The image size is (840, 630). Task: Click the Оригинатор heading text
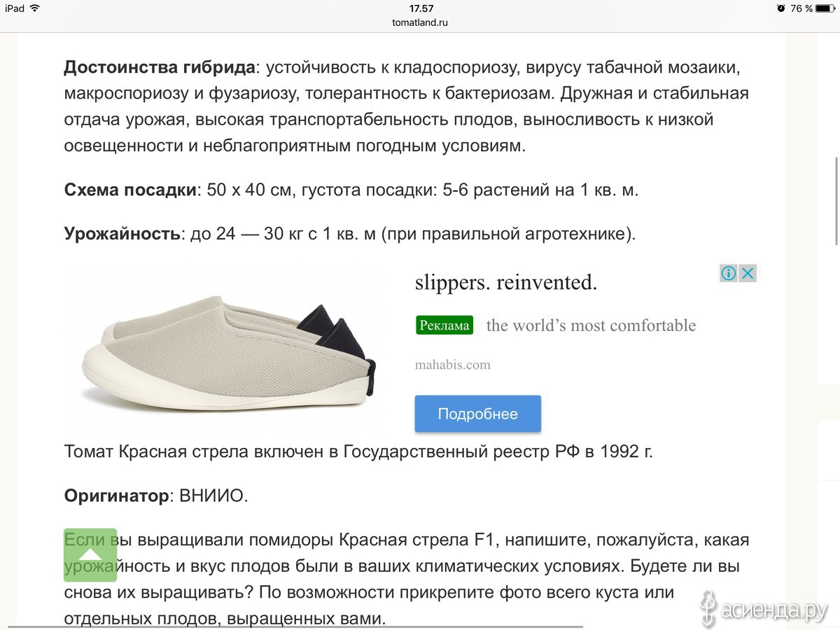click(x=117, y=496)
